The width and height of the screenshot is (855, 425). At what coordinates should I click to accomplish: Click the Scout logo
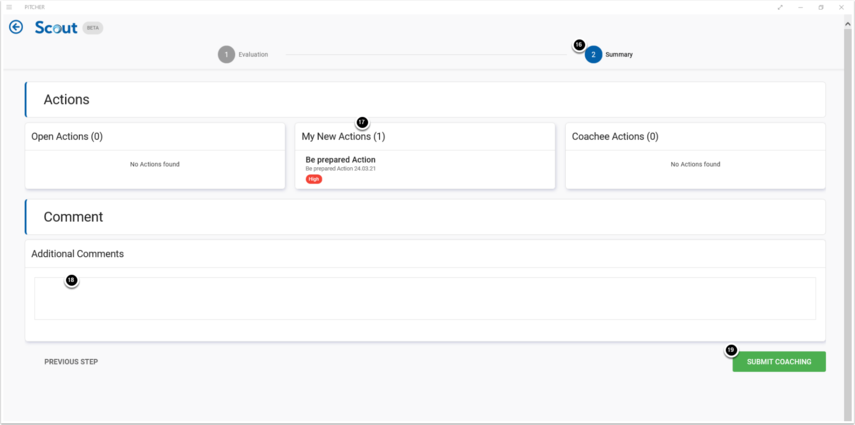(x=55, y=28)
